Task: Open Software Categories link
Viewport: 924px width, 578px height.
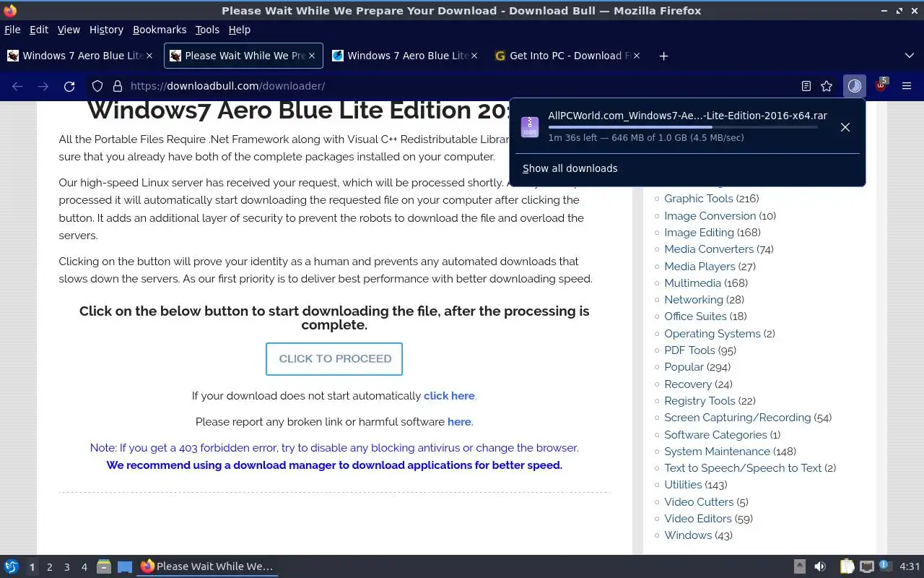Action: click(715, 435)
